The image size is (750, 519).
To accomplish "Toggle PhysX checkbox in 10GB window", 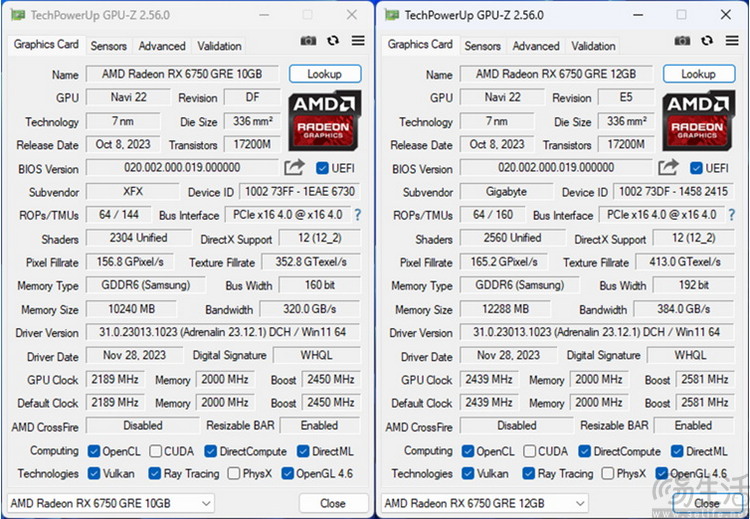I will click(234, 474).
